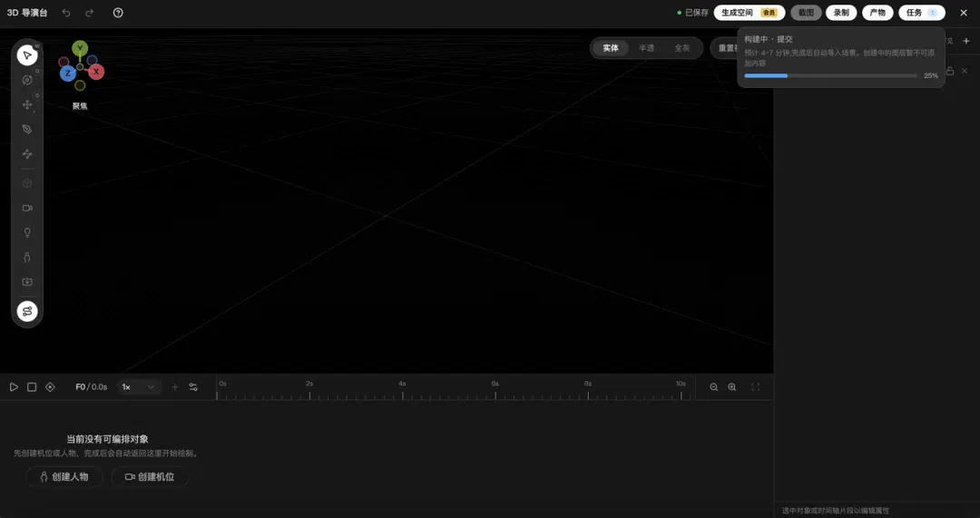Click the 3D 导演台 title text
Screen dimensions: 980x518
pos(27,13)
